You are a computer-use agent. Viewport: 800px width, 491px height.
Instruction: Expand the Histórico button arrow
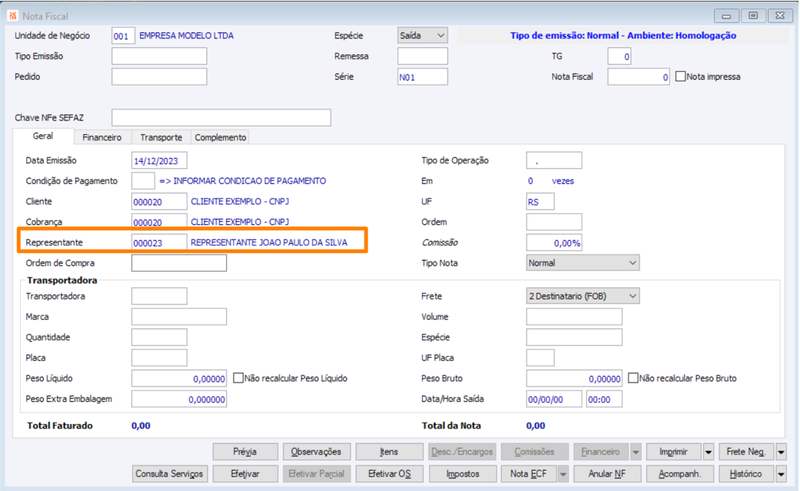(x=781, y=474)
